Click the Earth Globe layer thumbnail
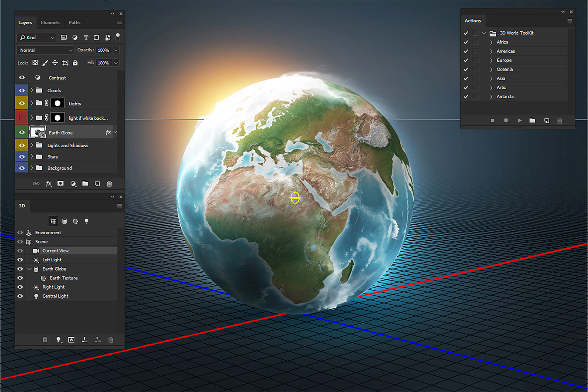 [37, 132]
